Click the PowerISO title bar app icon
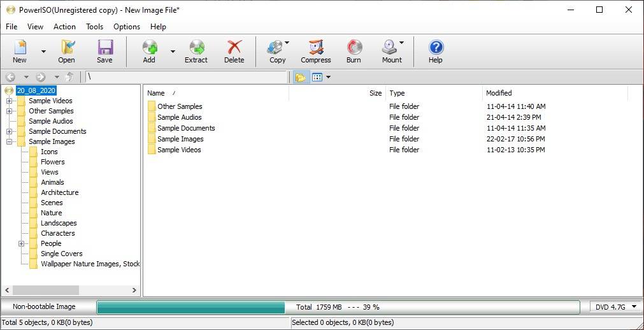 click(11, 10)
